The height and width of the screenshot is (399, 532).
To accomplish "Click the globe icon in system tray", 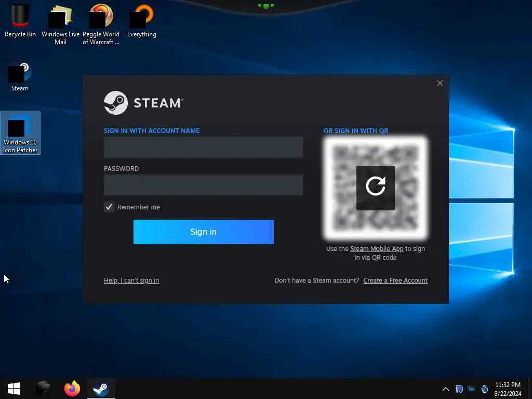I will coord(485,389).
